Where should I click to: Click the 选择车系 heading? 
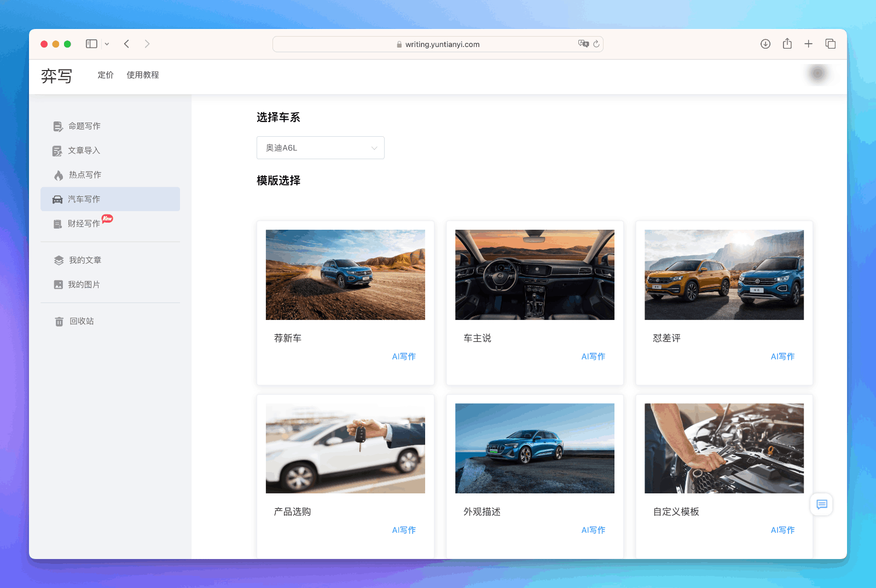coord(279,117)
